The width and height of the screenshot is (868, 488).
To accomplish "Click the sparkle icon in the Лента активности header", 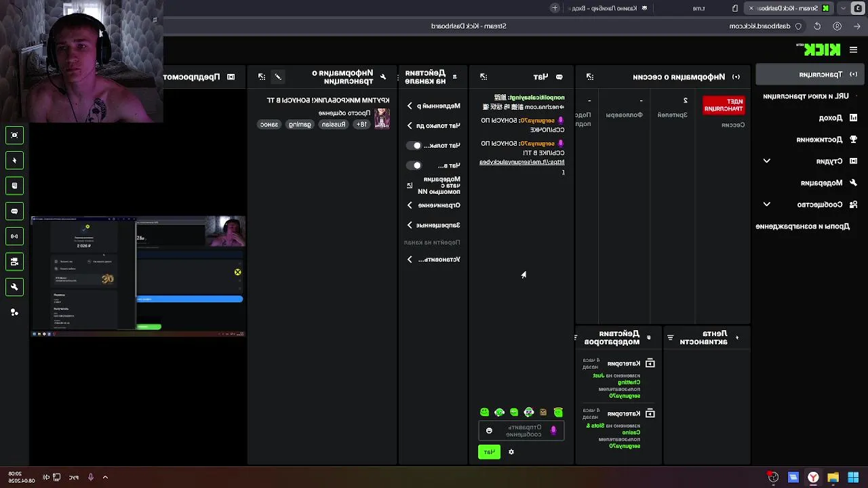I will [737, 338].
